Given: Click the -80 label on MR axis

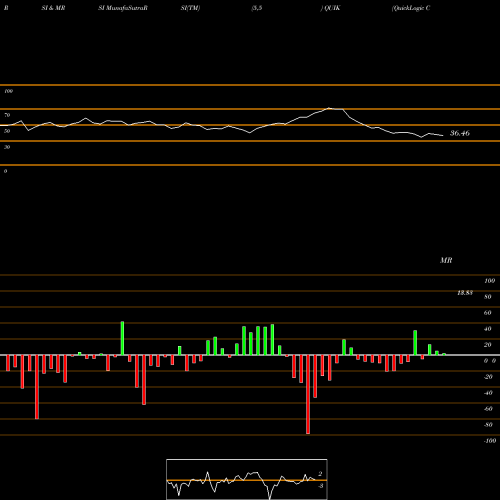Looking at the screenshot, I should pos(488,425).
